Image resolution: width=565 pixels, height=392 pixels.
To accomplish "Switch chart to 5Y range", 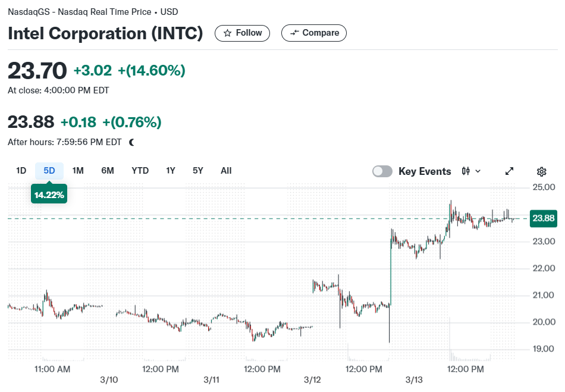I will [198, 171].
